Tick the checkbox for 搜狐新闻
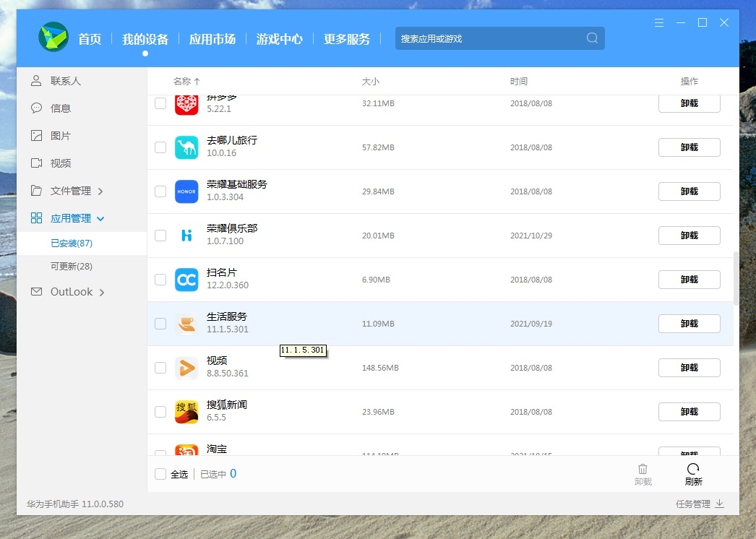Screen dimensions: 756x539 click(x=160, y=412)
